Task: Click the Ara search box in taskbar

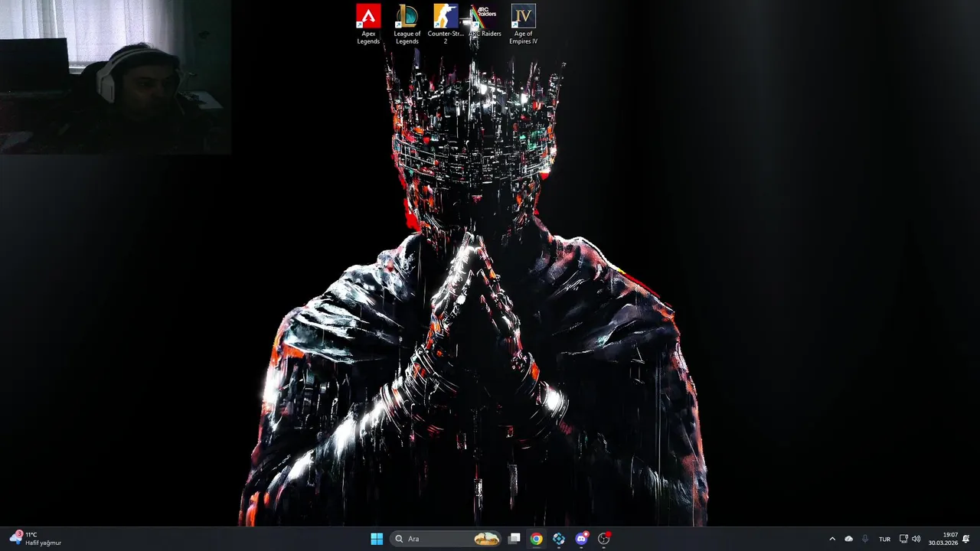Action: (446, 539)
